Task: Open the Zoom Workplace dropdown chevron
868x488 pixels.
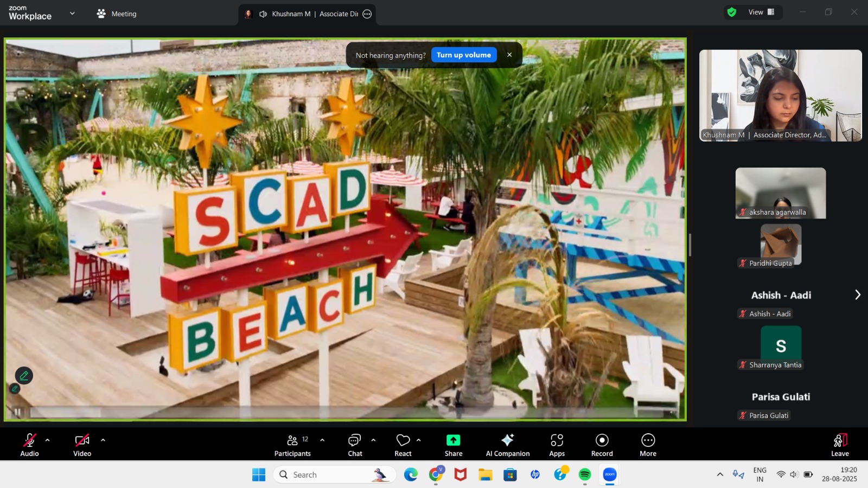Action: tap(72, 14)
